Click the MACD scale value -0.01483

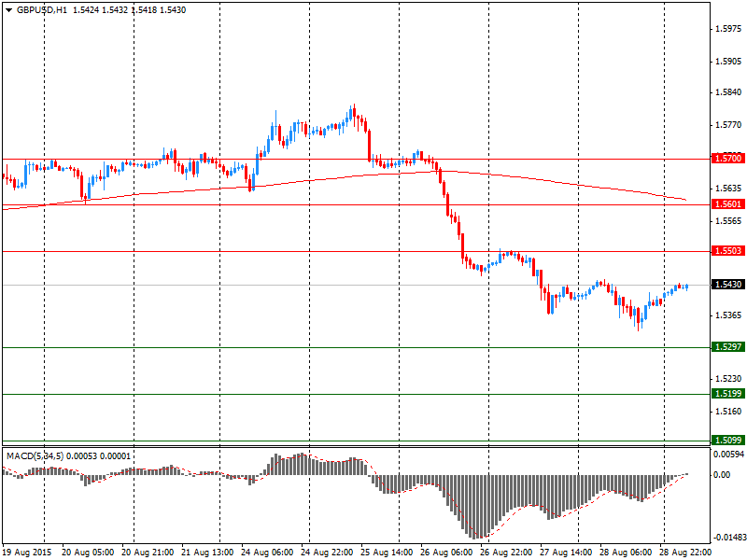[729, 538]
